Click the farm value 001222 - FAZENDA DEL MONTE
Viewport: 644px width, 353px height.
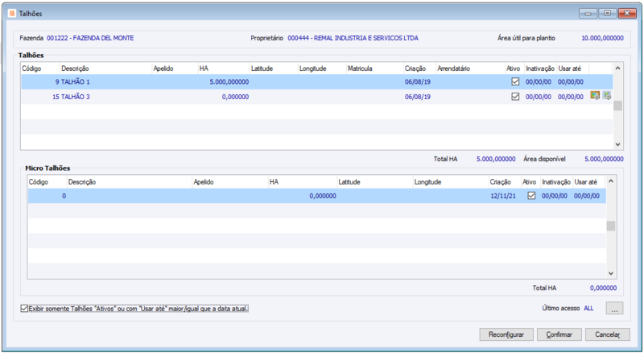pyautogui.click(x=90, y=38)
